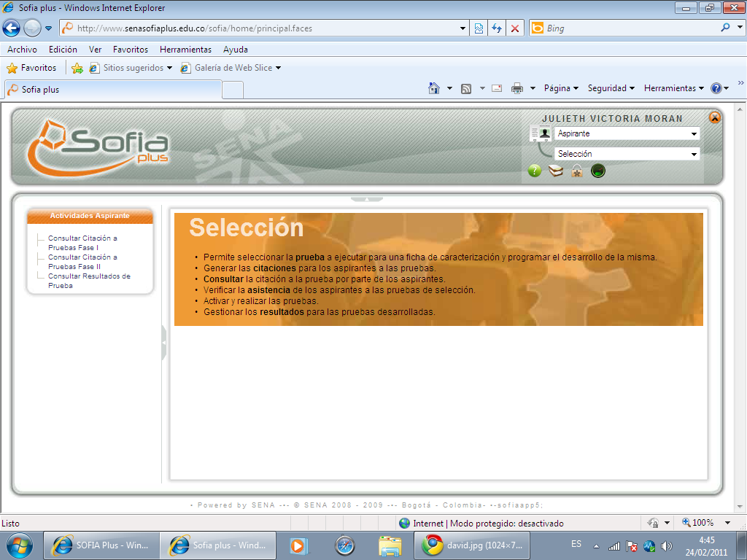This screenshot has height=560, width=747.
Task: Click the green gauge indicator icon
Action: (597, 170)
